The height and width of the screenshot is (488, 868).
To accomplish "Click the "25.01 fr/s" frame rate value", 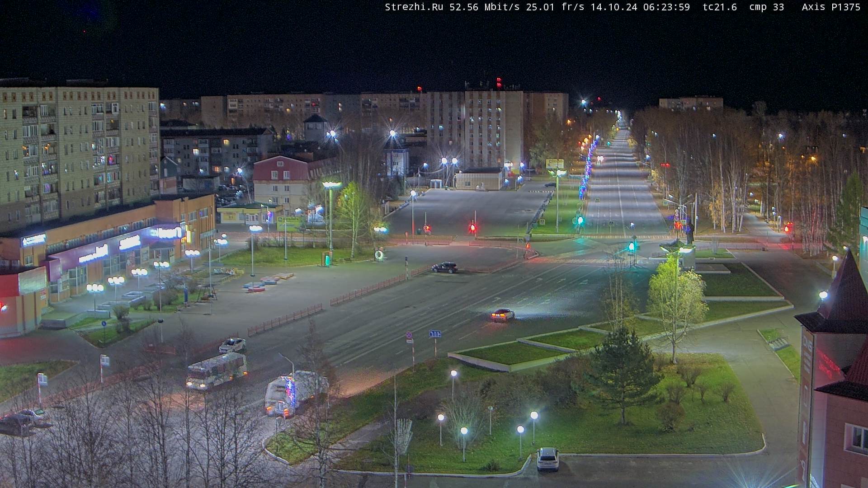I will 555,7.
